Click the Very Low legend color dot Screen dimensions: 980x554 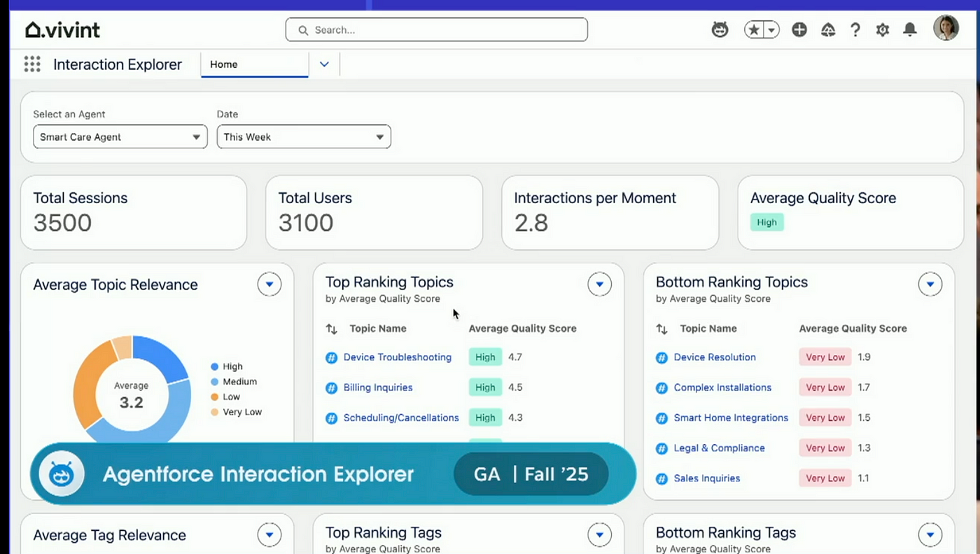click(214, 413)
